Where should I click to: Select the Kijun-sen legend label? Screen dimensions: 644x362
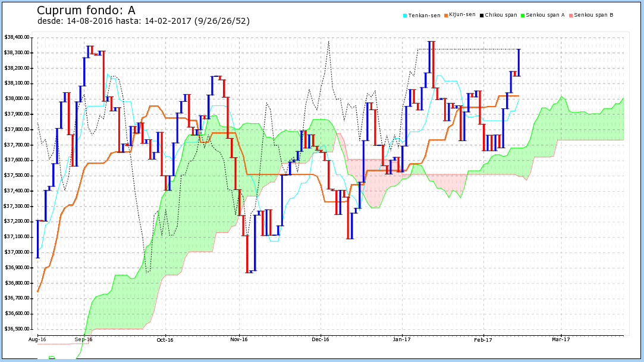(462, 14)
